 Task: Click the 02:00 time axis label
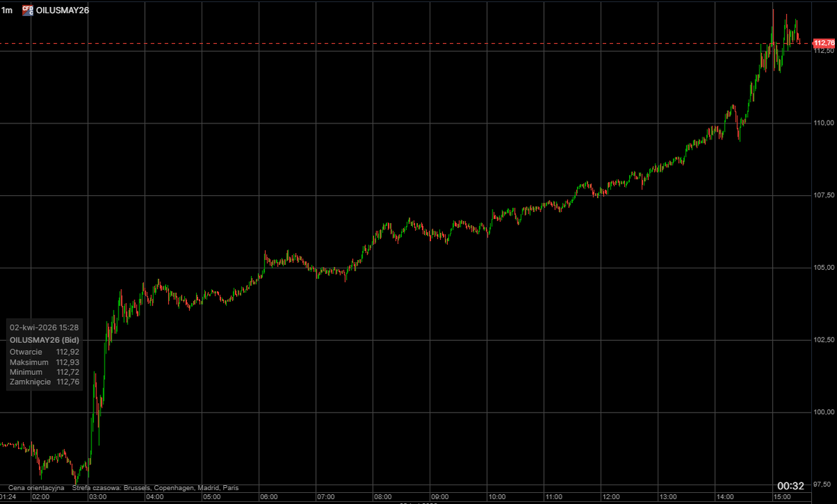(40, 497)
